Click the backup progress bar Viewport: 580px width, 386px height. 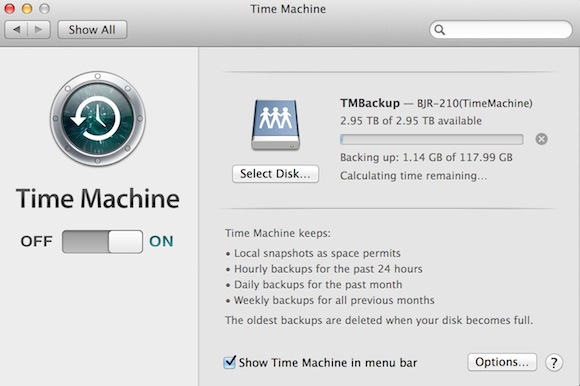(x=431, y=139)
